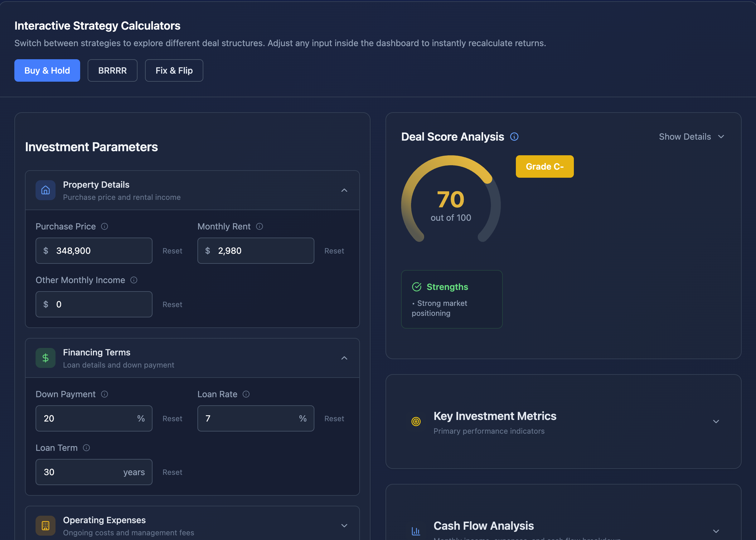This screenshot has width=756, height=540.
Task: Reset the Loan Rate value
Action: (x=334, y=418)
